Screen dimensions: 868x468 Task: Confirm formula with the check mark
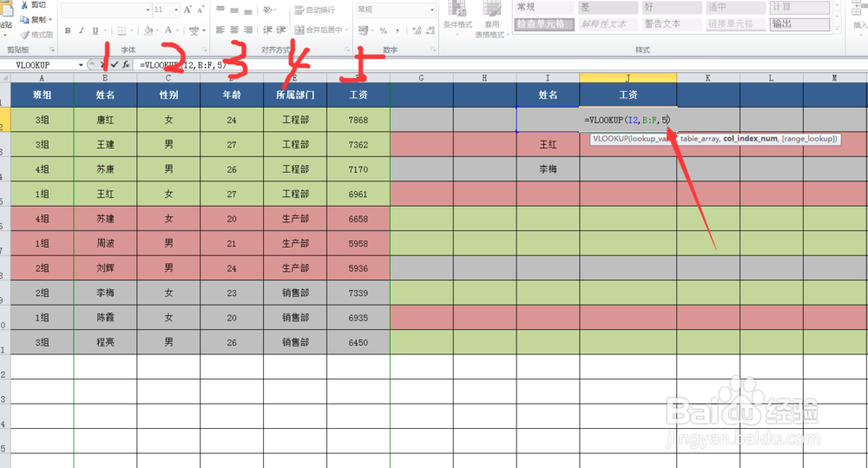[115, 65]
